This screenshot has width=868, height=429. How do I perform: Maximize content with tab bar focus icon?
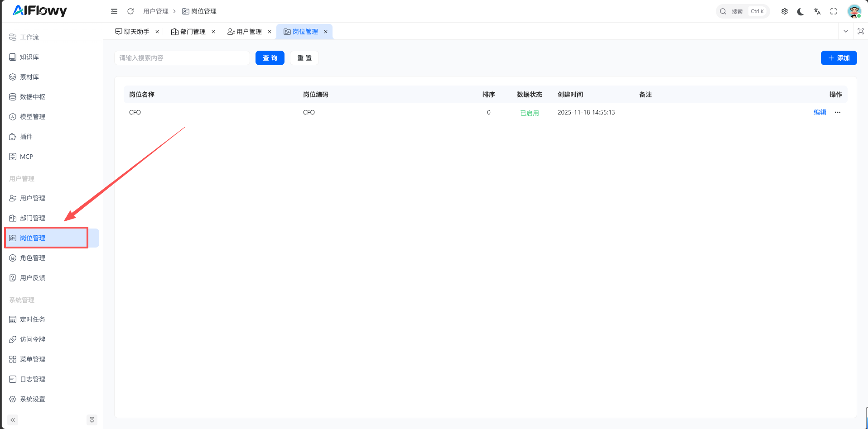(861, 31)
